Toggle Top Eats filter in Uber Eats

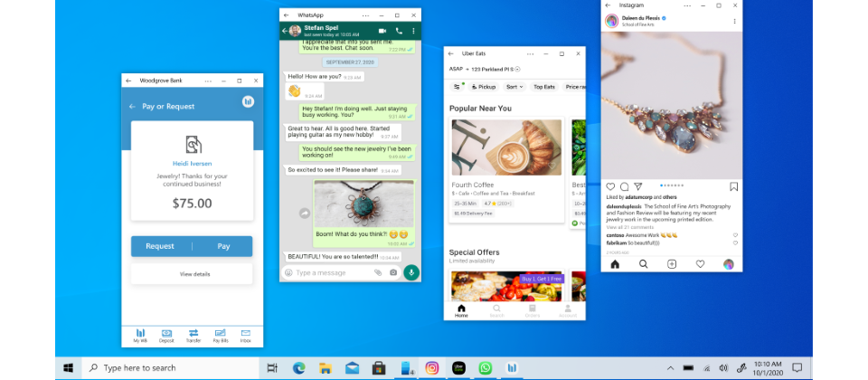click(544, 87)
